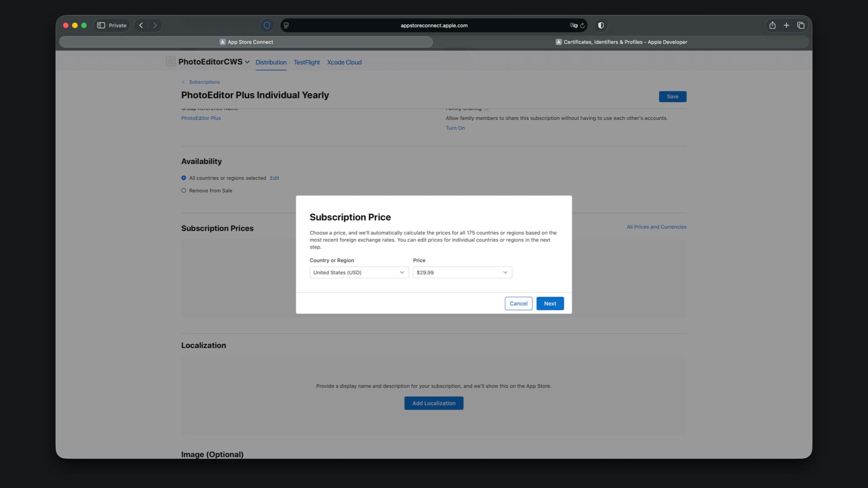Open the Country or Region dropdown
Image resolution: width=868 pixels, height=488 pixels.
[x=359, y=272]
